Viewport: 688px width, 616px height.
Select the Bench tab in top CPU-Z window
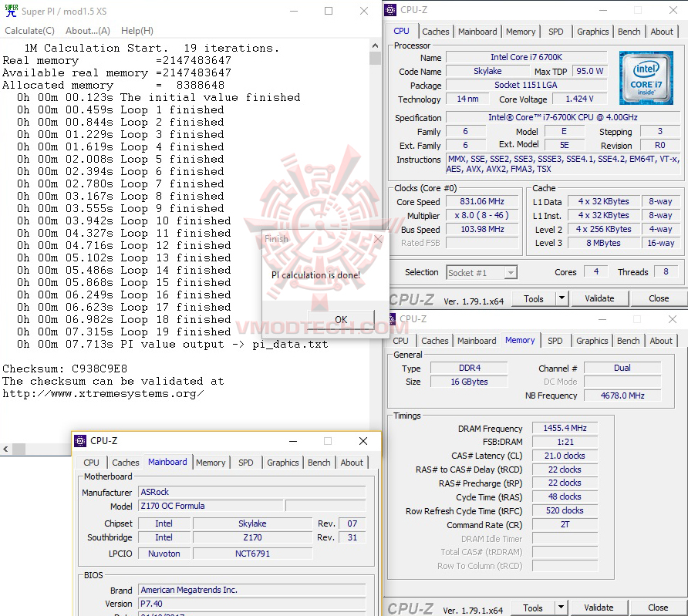[629, 32]
